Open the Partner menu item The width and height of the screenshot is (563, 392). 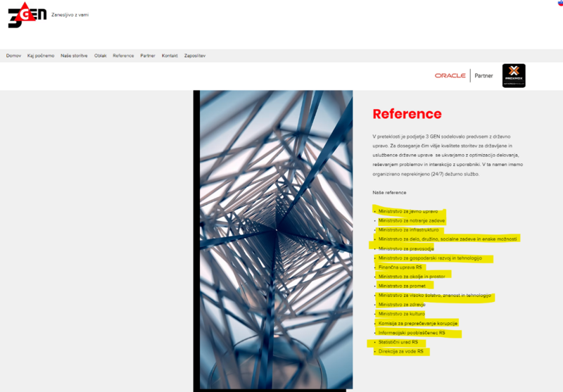[148, 56]
